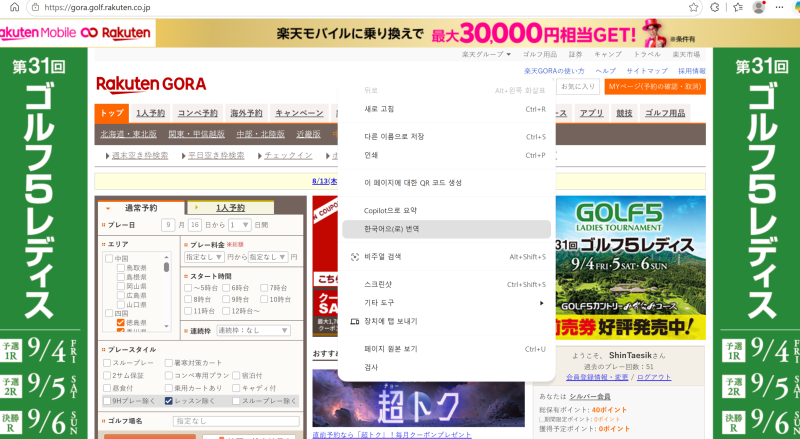This screenshot has width=800, height=439.
Task: Select 페이지 원본 보기 menu entry
Action: coord(446,349)
